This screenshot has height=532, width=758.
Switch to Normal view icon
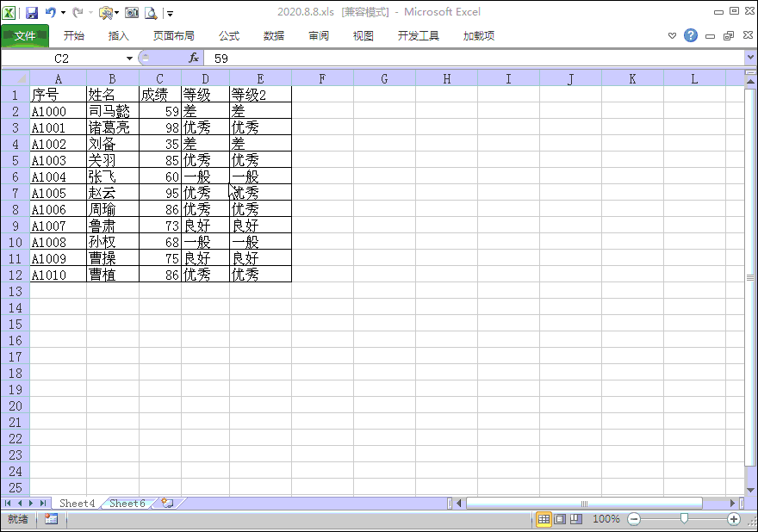[x=544, y=519]
